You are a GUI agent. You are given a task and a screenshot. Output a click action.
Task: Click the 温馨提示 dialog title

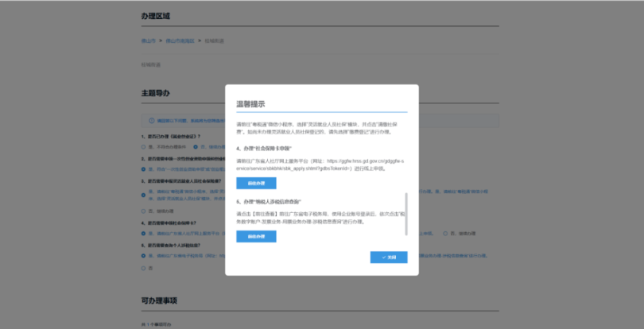click(x=250, y=104)
